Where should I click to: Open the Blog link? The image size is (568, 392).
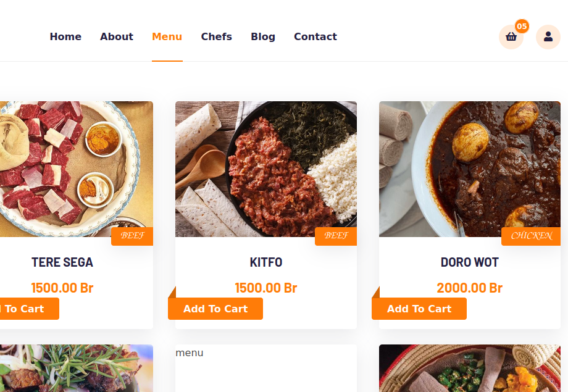[263, 37]
